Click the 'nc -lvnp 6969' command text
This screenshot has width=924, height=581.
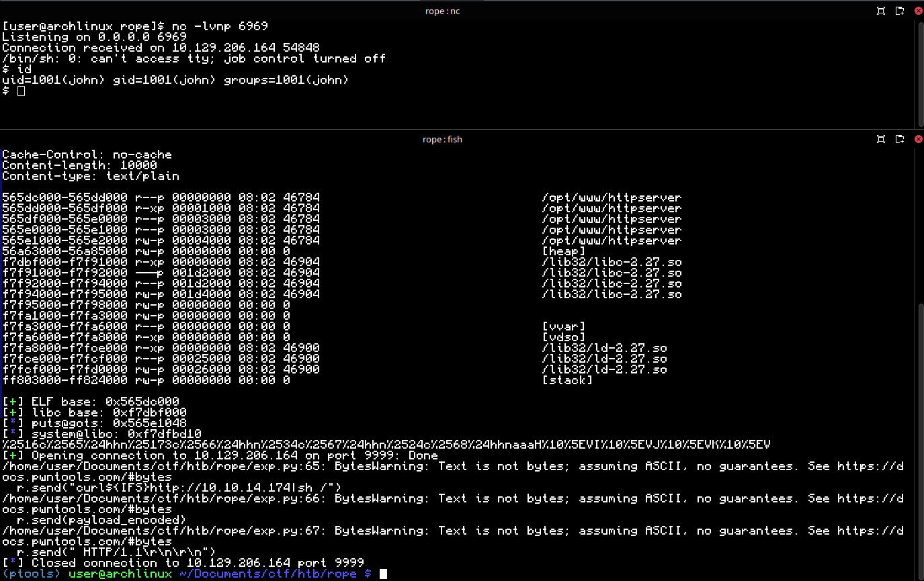[x=219, y=26]
